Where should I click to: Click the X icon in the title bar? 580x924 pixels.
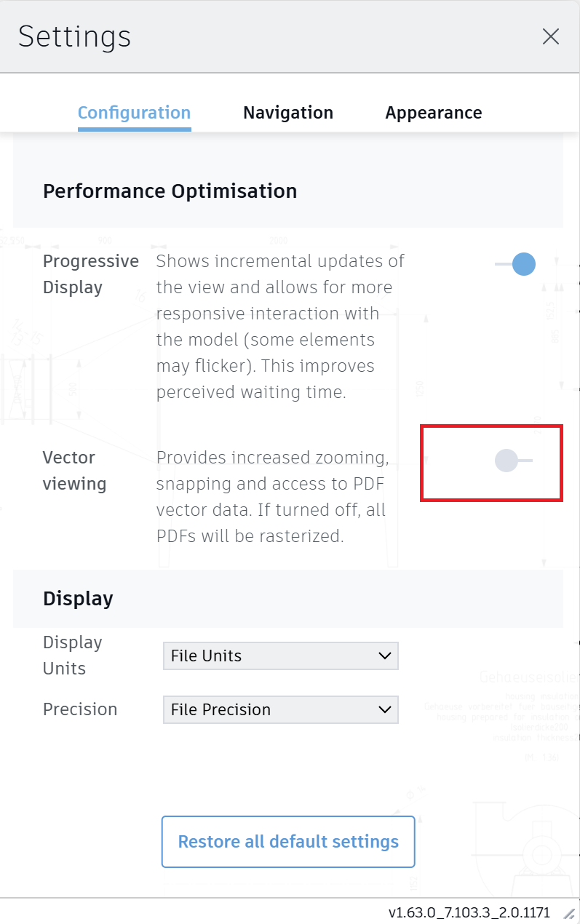551,36
